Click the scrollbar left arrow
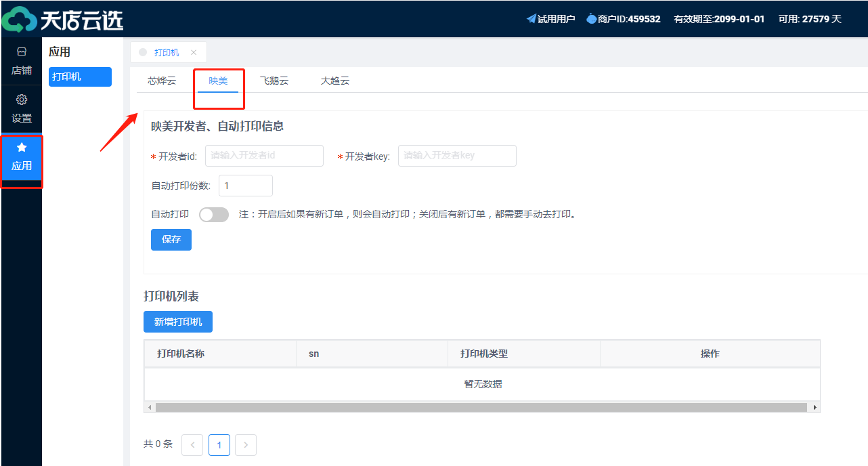 coord(150,408)
